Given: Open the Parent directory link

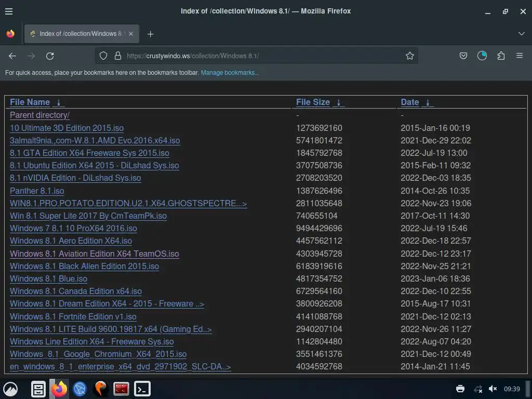Looking at the screenshot, I should pyautogui.click(x=39, y=115).
